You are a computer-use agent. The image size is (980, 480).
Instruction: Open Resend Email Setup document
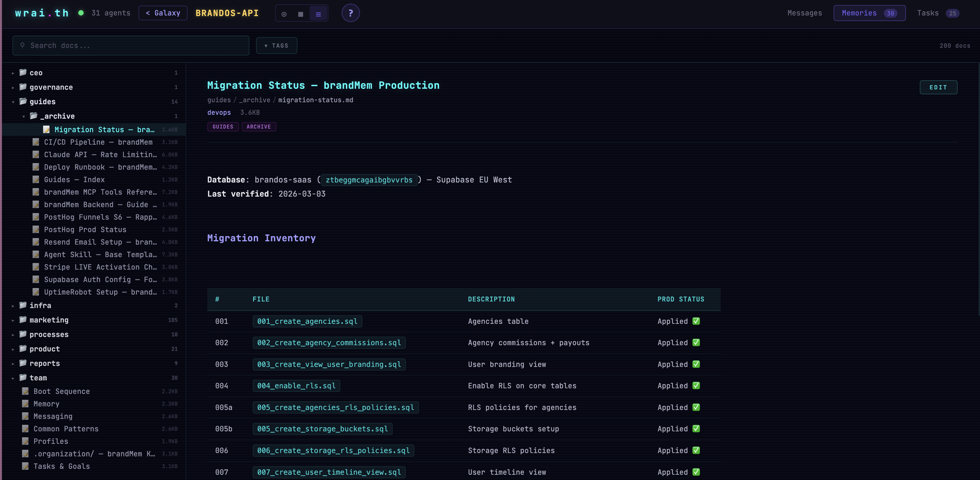pos(94,242)
